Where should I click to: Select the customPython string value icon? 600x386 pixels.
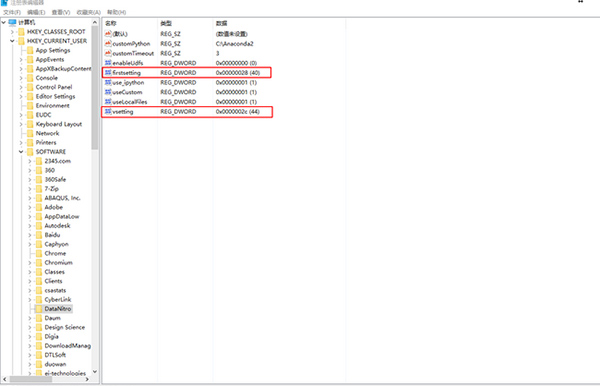click(108, 44)
